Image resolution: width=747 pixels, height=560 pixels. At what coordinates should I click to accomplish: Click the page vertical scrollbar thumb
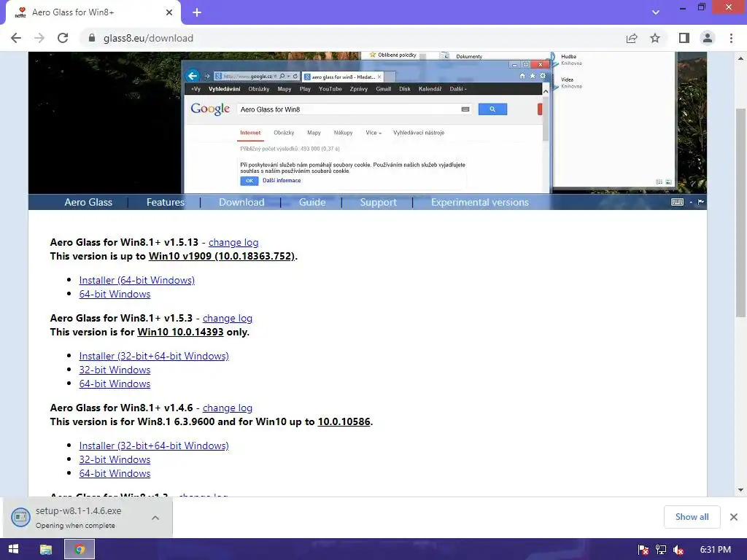740,212
